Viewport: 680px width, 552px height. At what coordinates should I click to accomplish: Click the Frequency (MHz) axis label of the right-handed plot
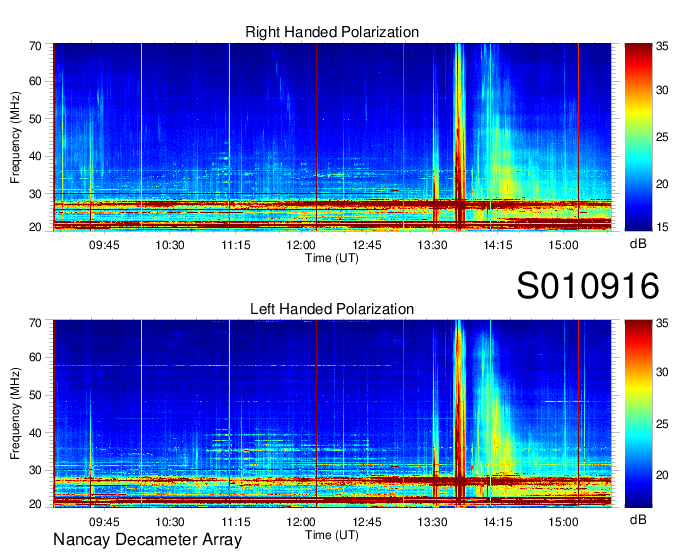coord(15,137)
